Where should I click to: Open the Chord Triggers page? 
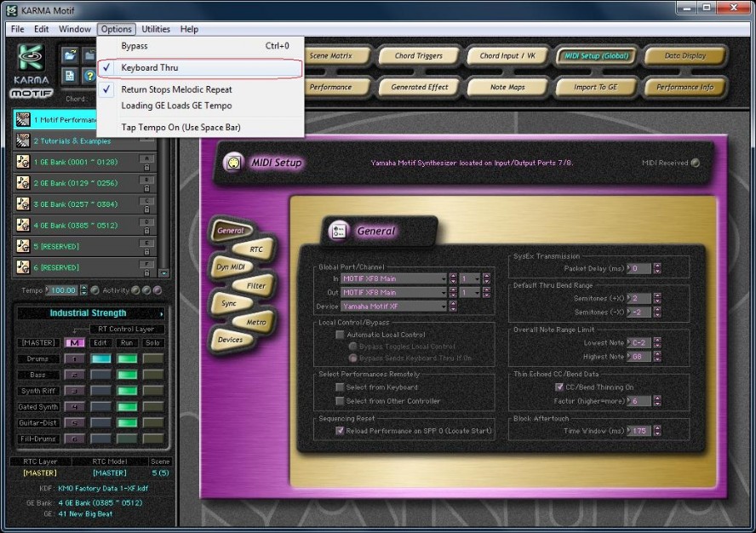(418, 56)
